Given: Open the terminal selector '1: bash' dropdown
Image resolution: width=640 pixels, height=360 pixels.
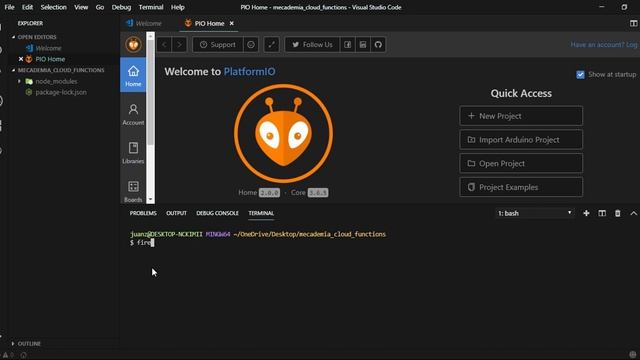Looking at the screenshot, I should [x=534, y=213].
